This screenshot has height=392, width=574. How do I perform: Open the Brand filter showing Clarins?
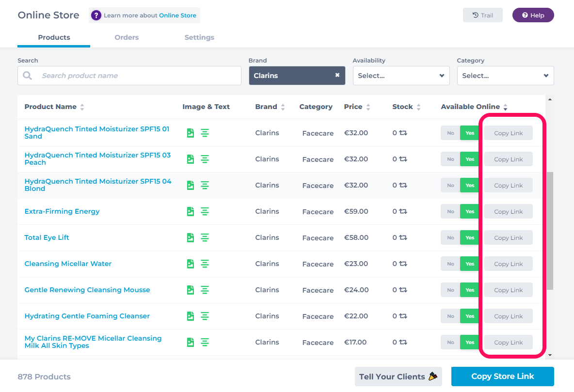pyautogui.click(x=297, y=76)
